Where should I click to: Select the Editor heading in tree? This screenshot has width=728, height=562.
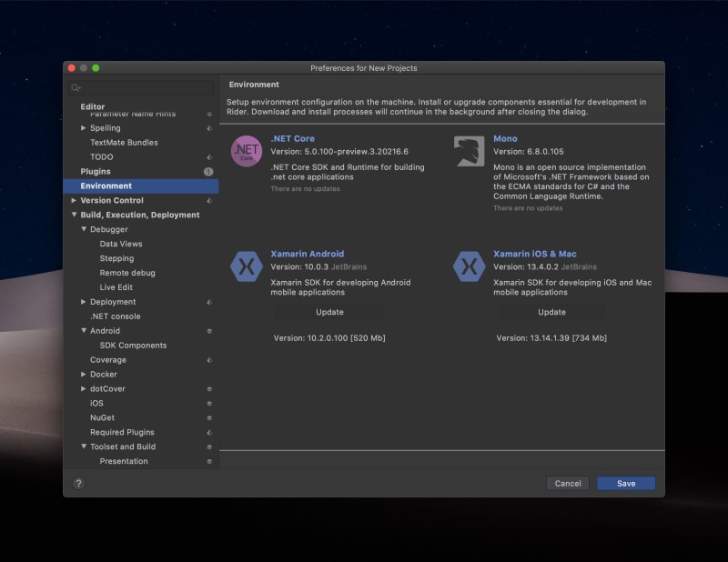(93, 106)
